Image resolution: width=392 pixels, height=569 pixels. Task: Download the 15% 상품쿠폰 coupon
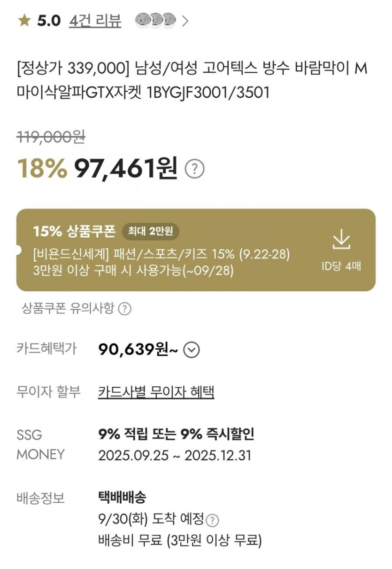point(341,240)
